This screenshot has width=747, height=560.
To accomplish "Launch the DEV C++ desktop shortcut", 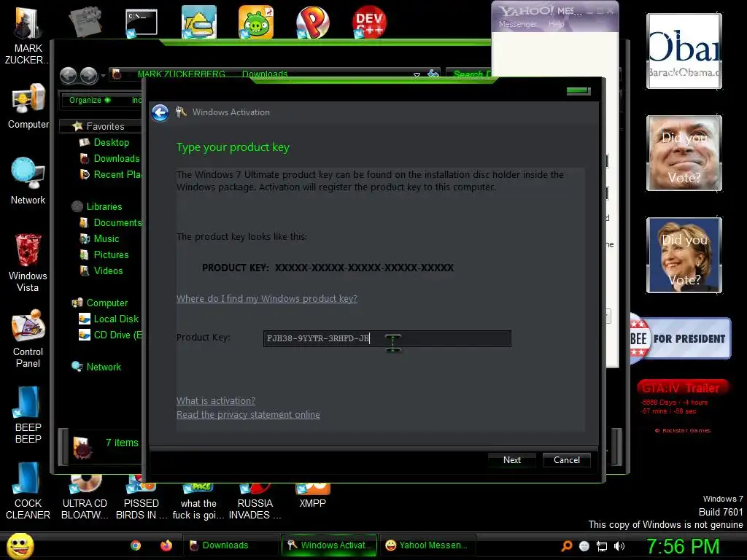I will coord(369,22).
